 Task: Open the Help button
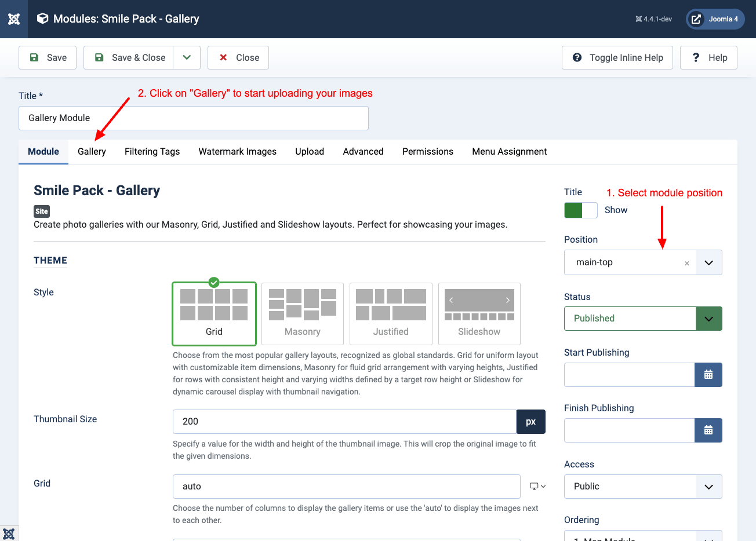tap(708, 57)
